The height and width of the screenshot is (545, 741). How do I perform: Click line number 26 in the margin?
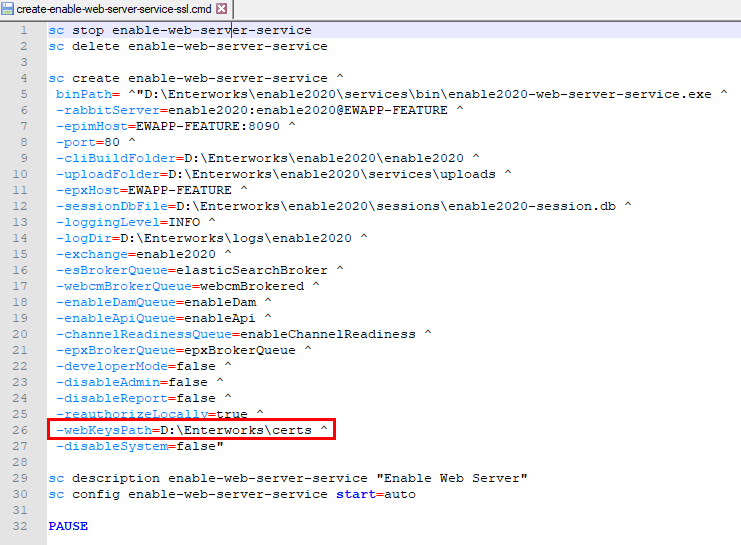coord(22,430)
